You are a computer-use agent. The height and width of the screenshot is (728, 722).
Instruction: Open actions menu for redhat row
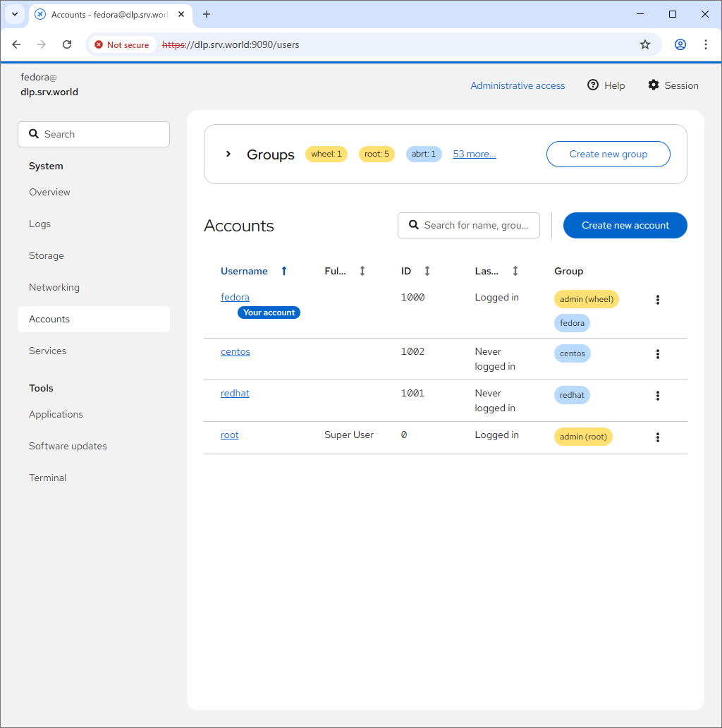click(658, 396)
